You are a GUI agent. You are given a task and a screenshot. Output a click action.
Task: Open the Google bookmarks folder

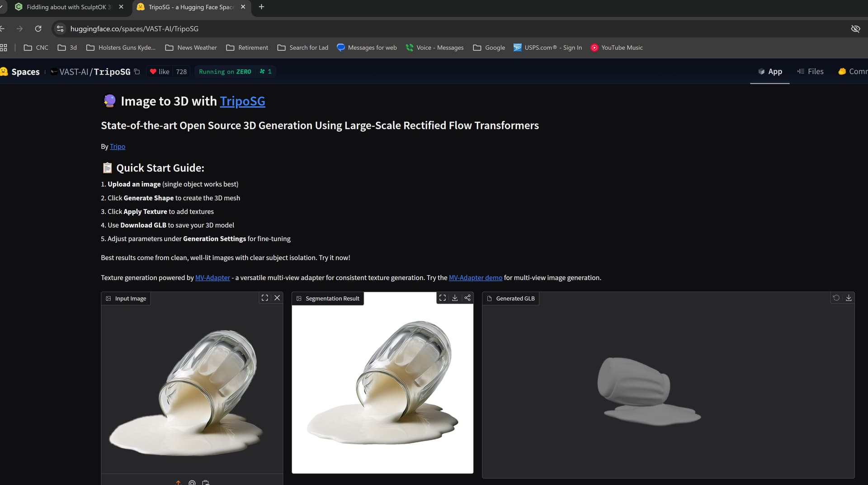coord(489,48)
